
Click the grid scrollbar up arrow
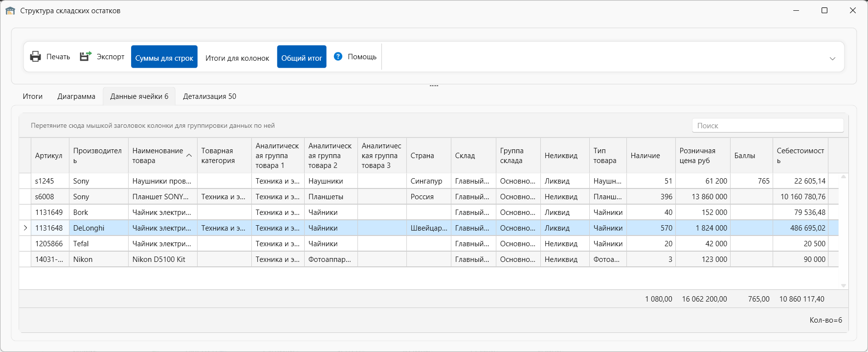pyautogui.click(x=844, y=177)
